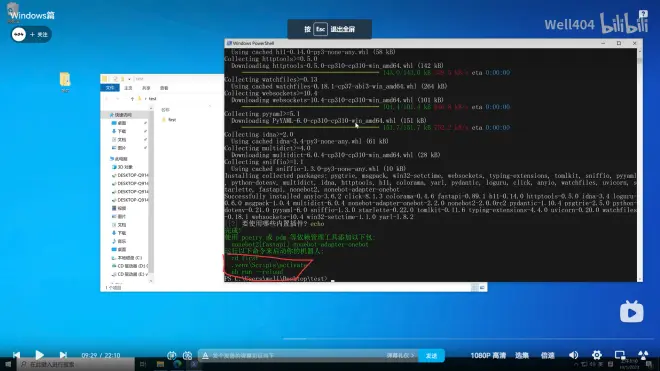Open the 选集 episode list

coord(522,355)
